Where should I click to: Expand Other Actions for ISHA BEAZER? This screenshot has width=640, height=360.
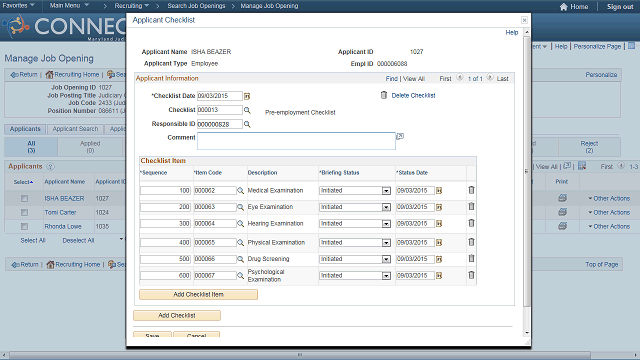click(x=609, y=198)
